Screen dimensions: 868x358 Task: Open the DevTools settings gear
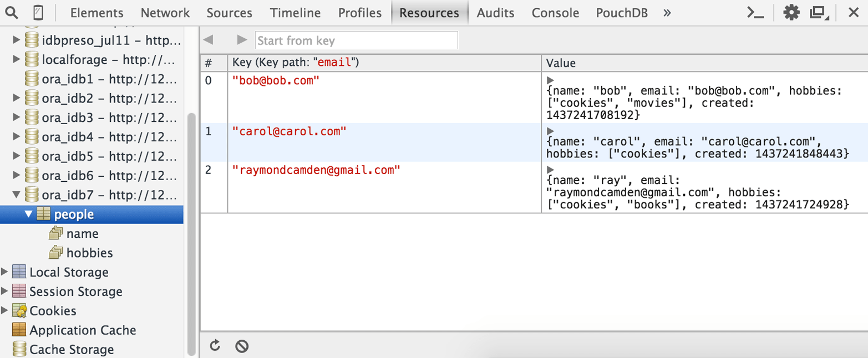(x=791, y=12)
